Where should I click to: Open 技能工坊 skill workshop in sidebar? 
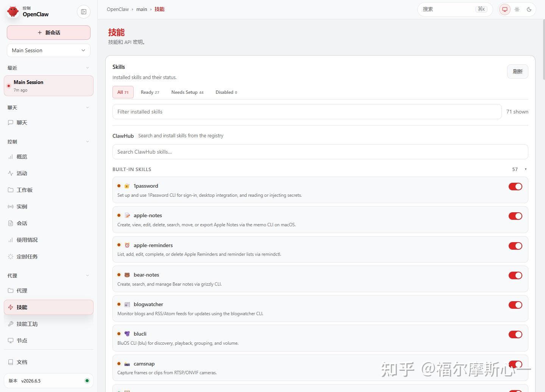(48, 324)
